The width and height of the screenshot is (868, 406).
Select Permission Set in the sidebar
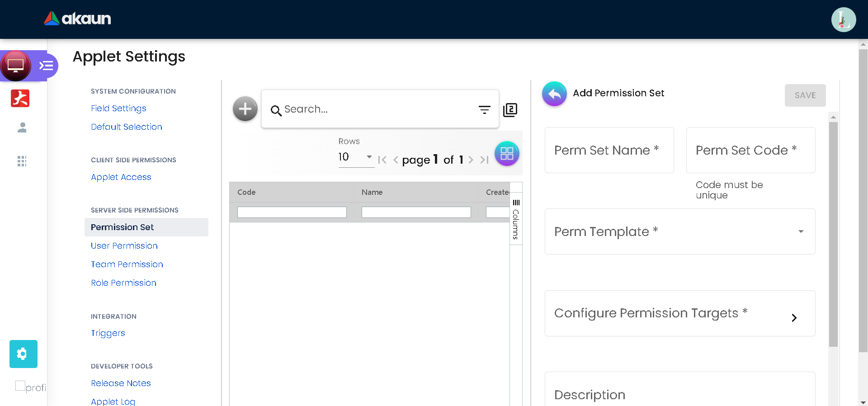pos(146,227)
